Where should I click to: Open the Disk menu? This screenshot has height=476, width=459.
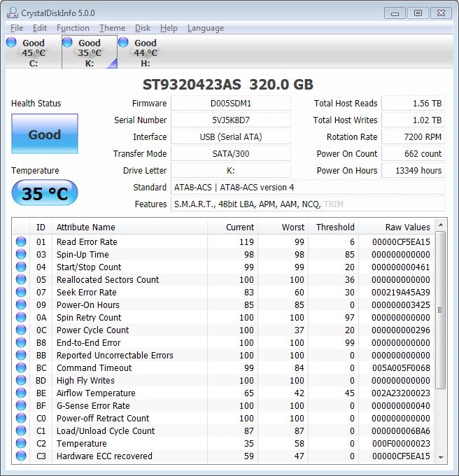[x=143, y=28]
